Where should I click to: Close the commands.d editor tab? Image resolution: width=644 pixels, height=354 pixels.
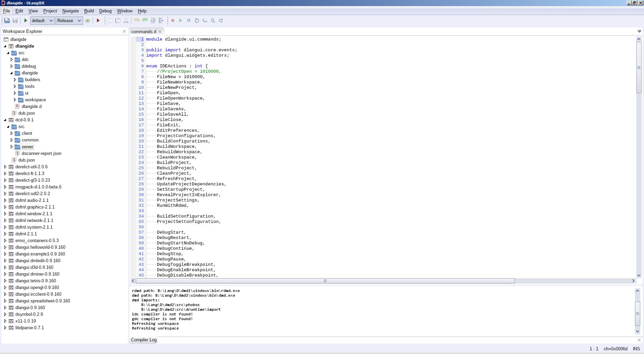(160, 32)
